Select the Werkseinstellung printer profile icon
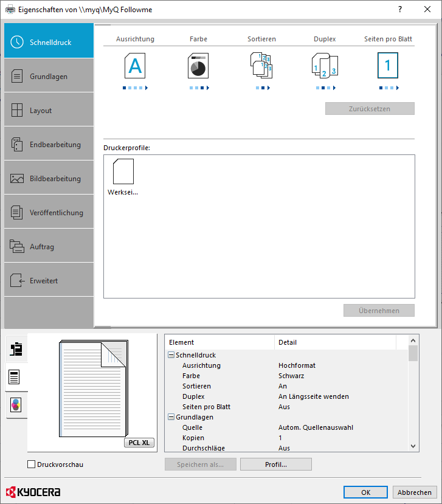This screenshot has width=442, height=504. [x=123, y=172]
